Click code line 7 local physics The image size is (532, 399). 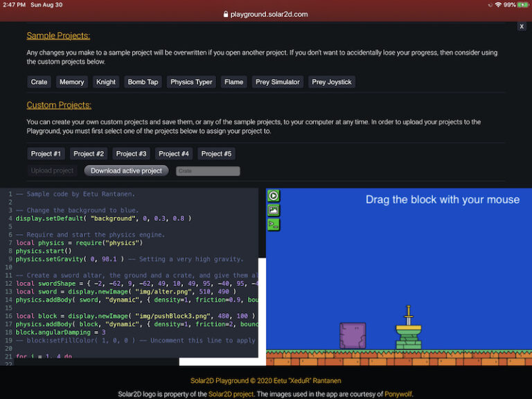(79, 243)
